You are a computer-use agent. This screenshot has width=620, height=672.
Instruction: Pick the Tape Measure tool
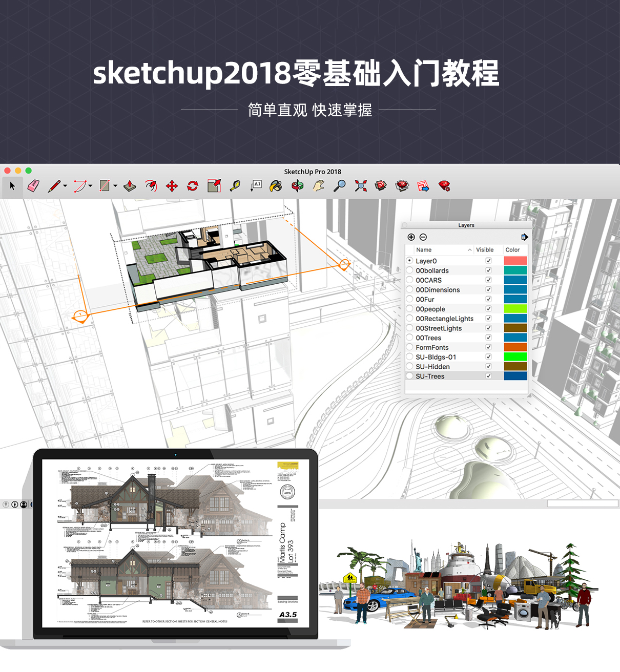tap(235, 186)
